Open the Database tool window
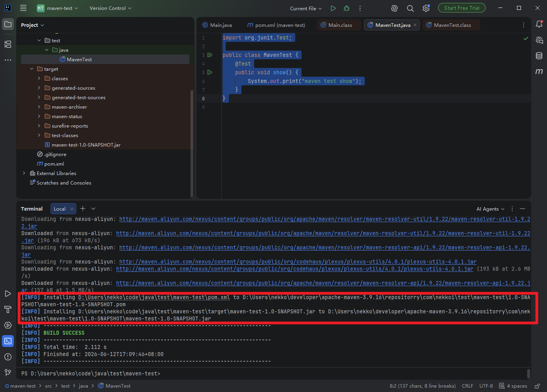 tap(539, 56)
